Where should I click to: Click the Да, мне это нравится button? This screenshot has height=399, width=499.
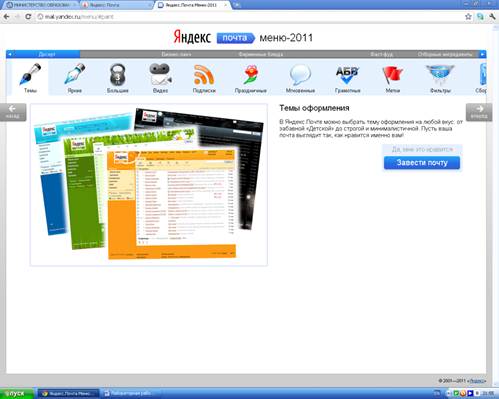(422, 149)
